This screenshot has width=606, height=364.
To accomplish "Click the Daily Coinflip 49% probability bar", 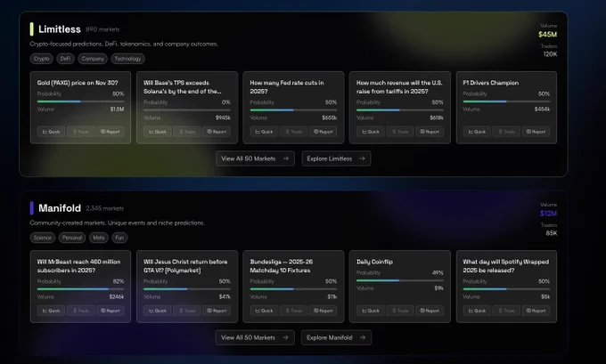I will [x=399, y=280].
